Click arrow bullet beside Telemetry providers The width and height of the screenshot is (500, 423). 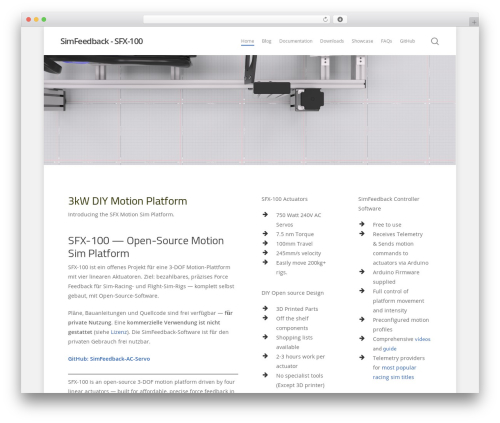[x=362, y=357]
